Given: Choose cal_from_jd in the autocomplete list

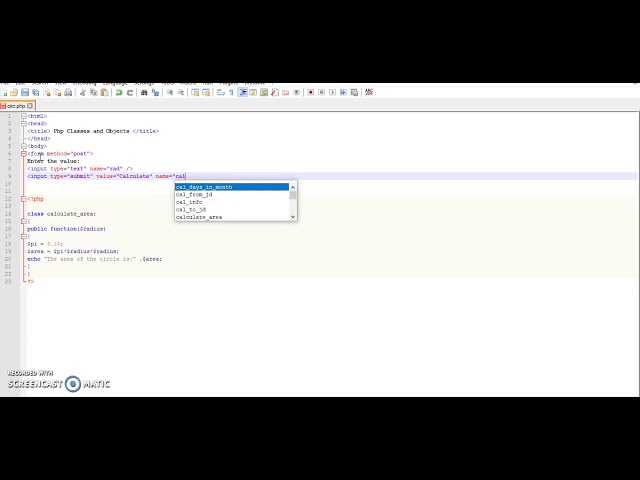Looking at the screenshot, I should point(232,195).
